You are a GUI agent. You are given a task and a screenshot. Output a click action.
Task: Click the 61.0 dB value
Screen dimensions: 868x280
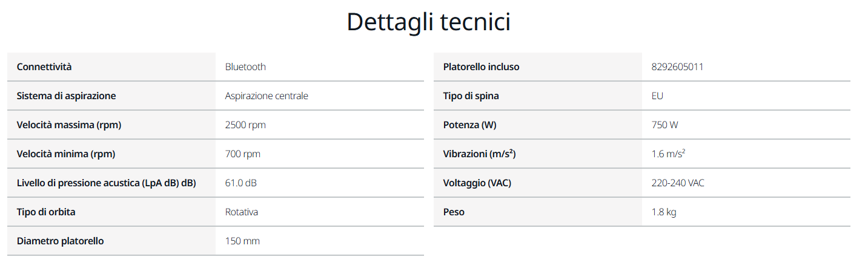click(x=241, y=183)
